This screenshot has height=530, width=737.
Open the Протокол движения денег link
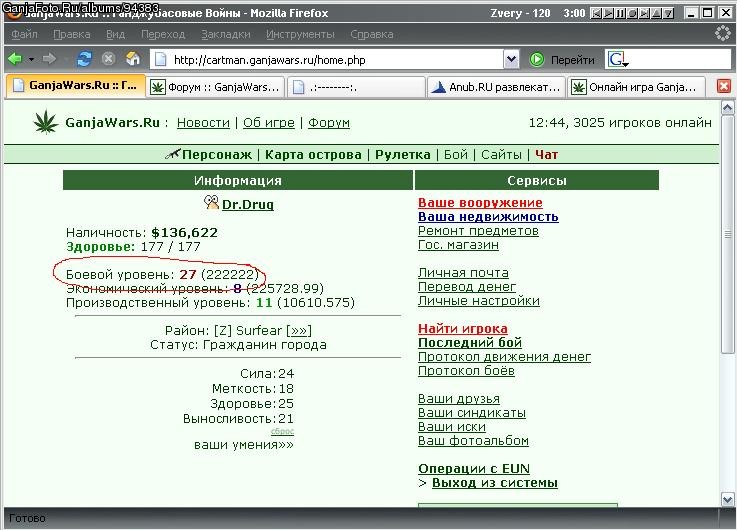click(x=504, y=357)
